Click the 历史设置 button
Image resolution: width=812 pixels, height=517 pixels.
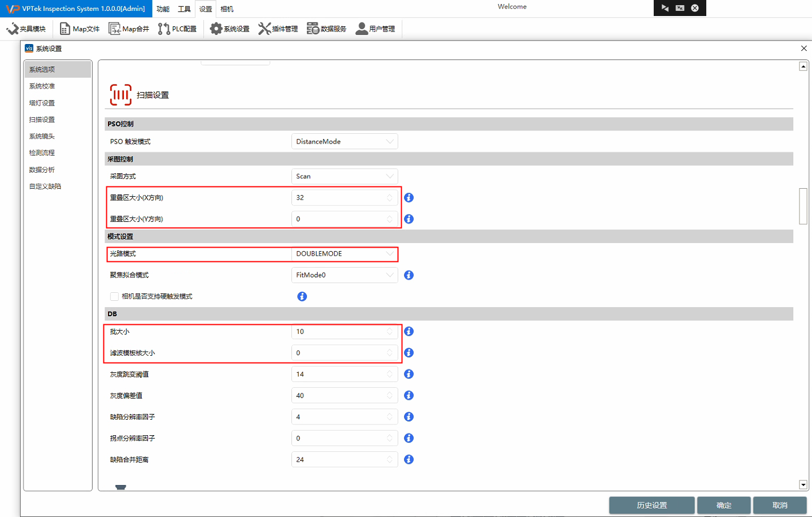(651, 506)
